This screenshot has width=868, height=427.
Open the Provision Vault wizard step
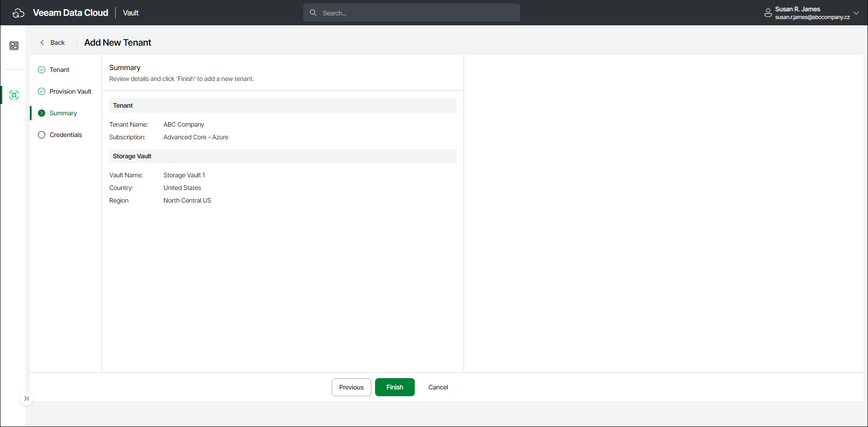(x=70, y=91)
